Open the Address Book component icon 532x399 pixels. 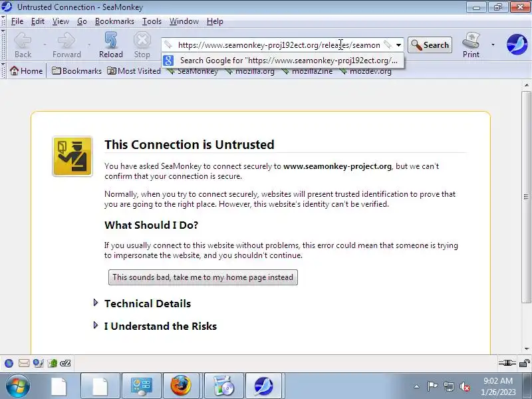point(53,363)
